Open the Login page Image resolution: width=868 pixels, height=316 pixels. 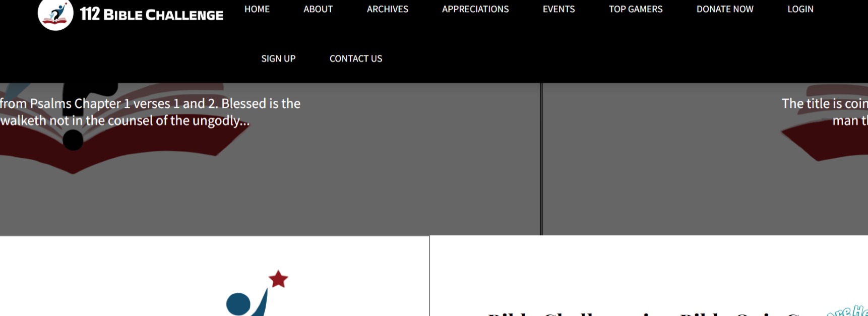pyautogui.click(x=800, y=9)
